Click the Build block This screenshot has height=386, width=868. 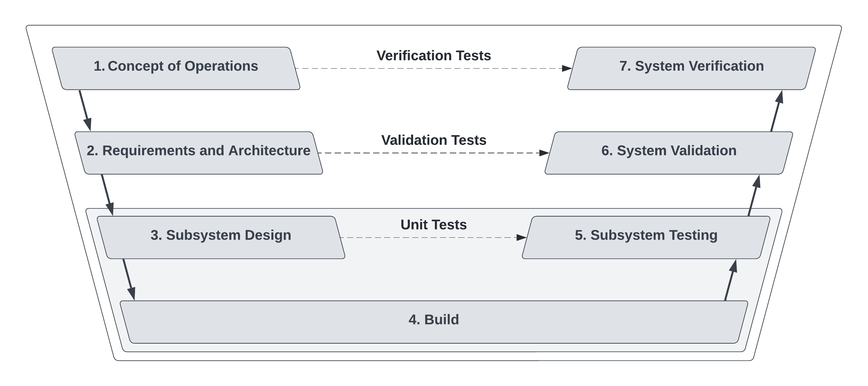click(434, 322)
